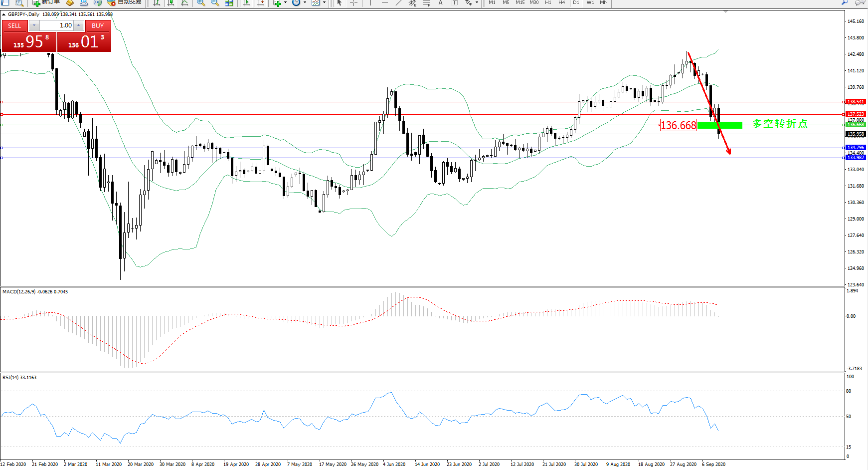Click the zoom out magnifier icon
The height and width of the screenshot is (470, 868).
pyautogui.click(x=214, y=2)
